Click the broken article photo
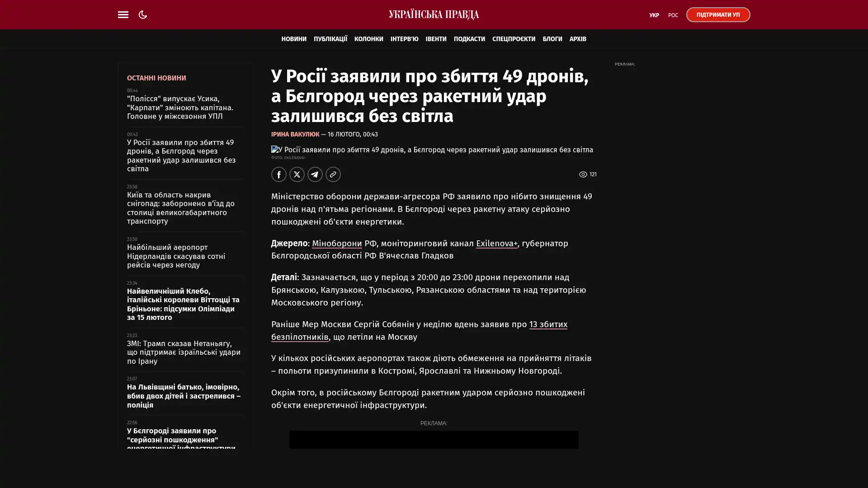868x488 pixels. click(x=432, y=150)
